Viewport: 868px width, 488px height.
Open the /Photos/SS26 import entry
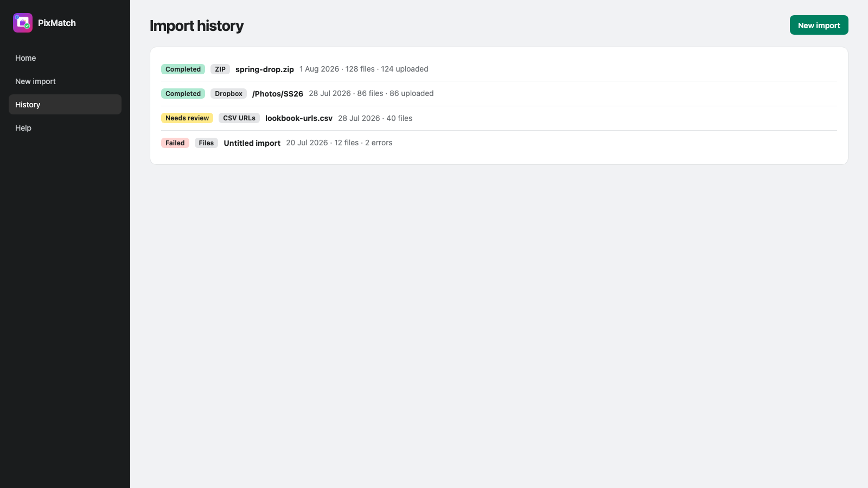click(x=278, y=94)
